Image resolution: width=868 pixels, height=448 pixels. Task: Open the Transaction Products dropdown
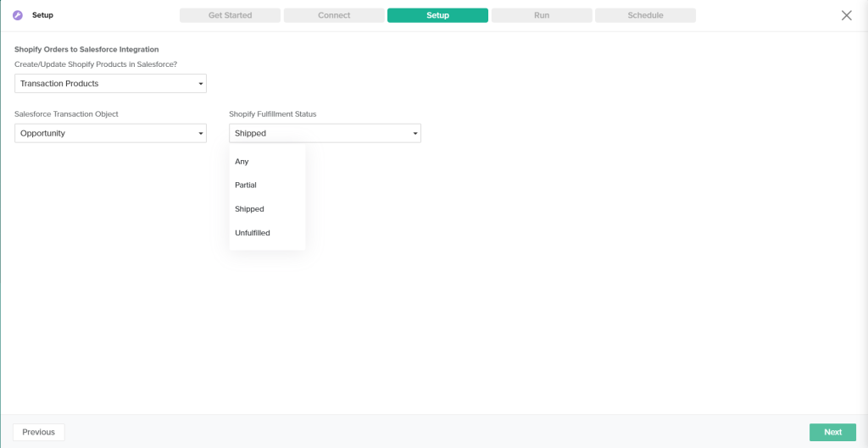click(x=111, y=84)
